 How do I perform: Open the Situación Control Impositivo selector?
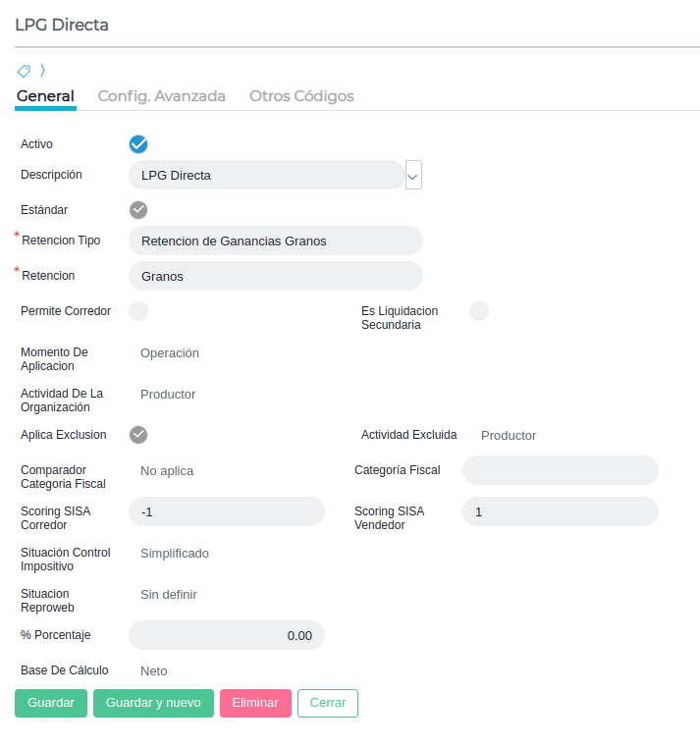point(175,554)
